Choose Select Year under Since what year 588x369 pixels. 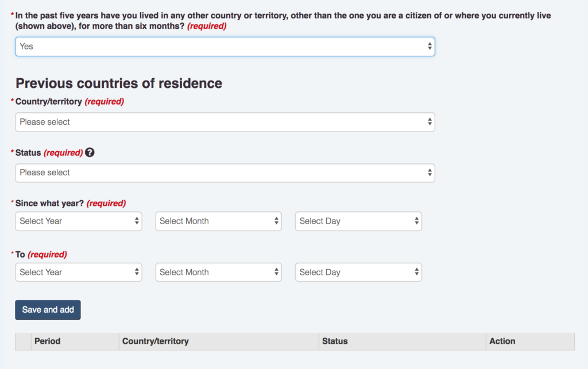click(79, 221)
